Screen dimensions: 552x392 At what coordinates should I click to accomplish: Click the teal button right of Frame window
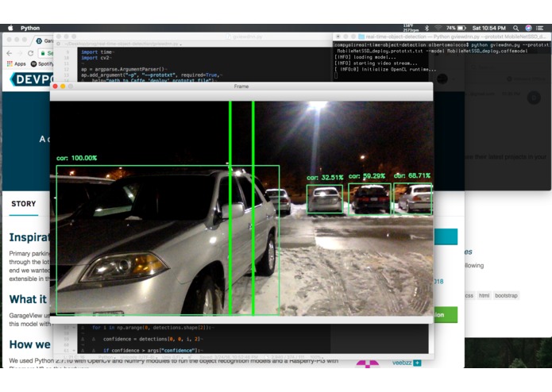coord(446,236)
